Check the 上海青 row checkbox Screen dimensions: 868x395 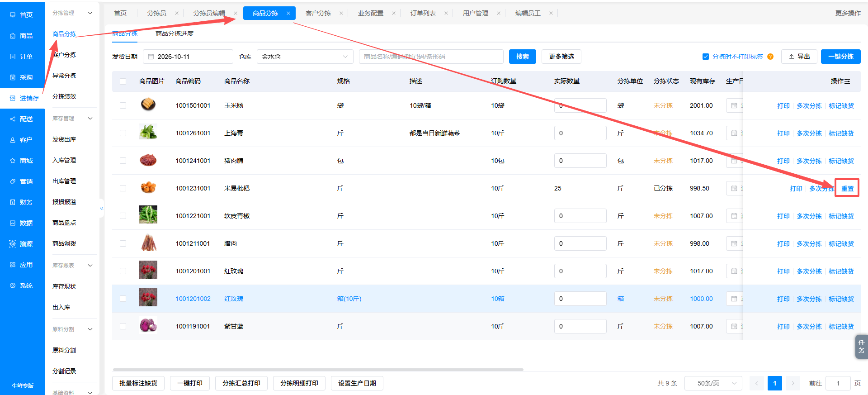tap(123, 133)
